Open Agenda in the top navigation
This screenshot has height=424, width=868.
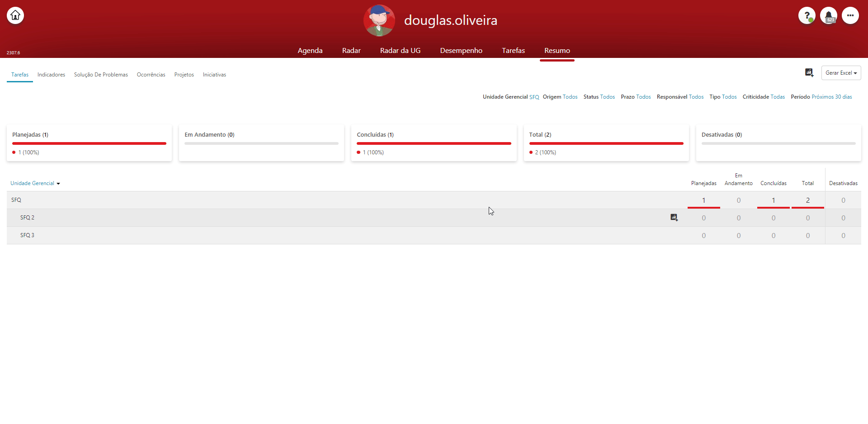310,51
